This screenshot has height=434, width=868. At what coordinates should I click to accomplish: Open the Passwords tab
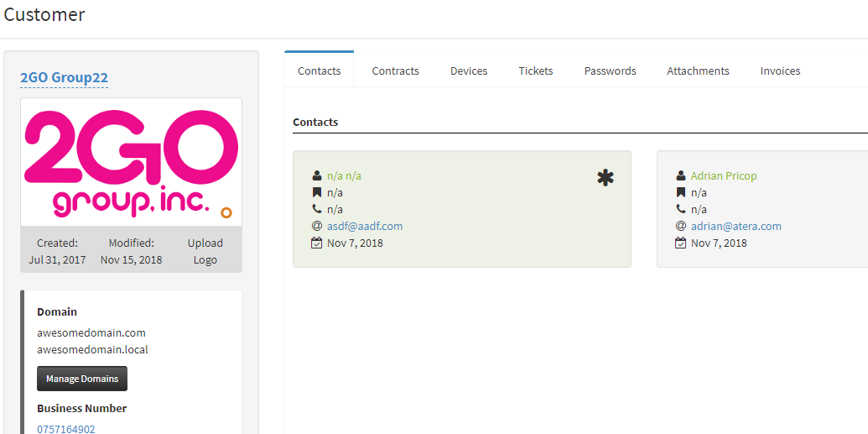click(610, 71)
